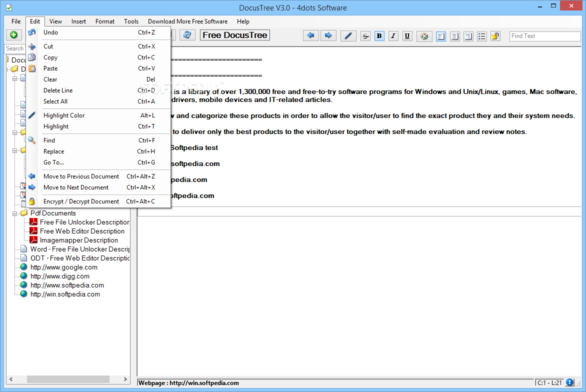This screenshot has height=392, width=586.
Task: Set paragraph alignment to left
Action: point(440,36)
